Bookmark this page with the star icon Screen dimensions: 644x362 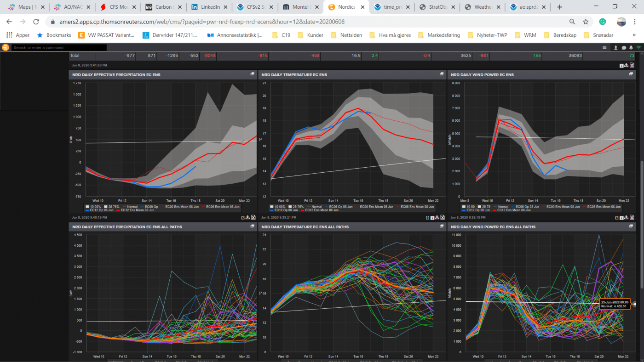coord(586,22)
